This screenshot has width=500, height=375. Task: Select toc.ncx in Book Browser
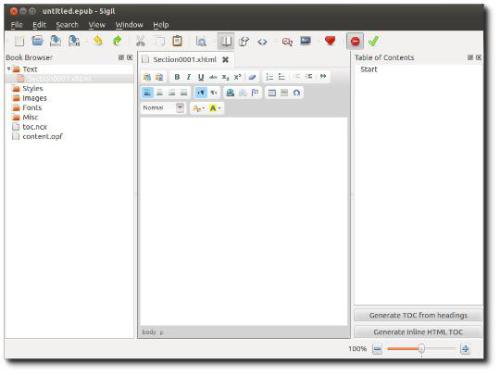click(x=35, y=127)
